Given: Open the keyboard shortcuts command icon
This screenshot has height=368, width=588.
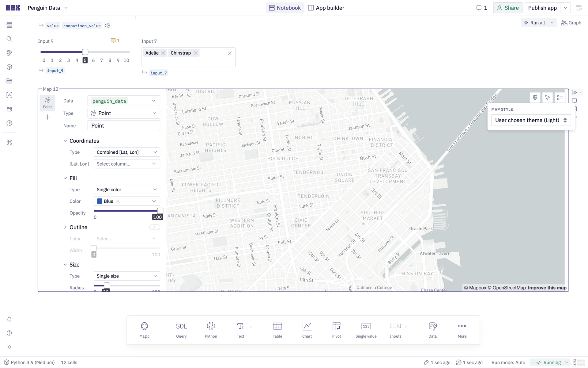Looking at the screenshot, I should click(9, 142).
